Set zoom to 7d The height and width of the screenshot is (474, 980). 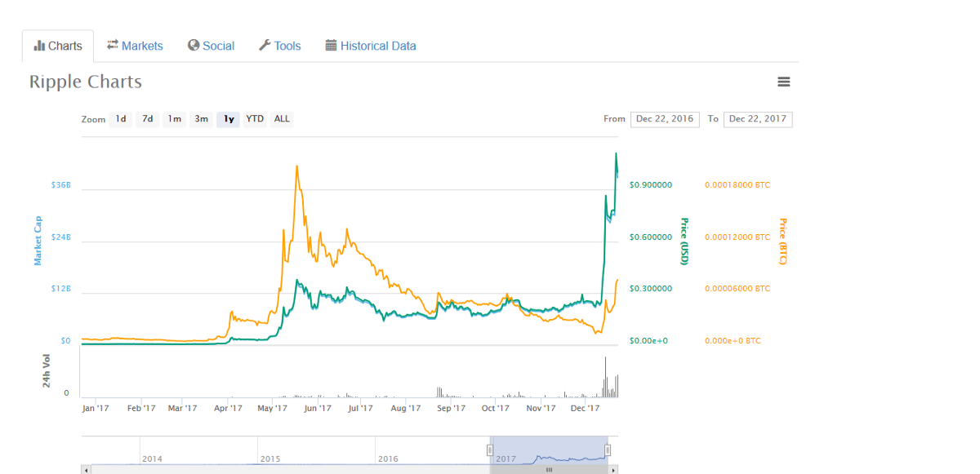tap(148, 119)
